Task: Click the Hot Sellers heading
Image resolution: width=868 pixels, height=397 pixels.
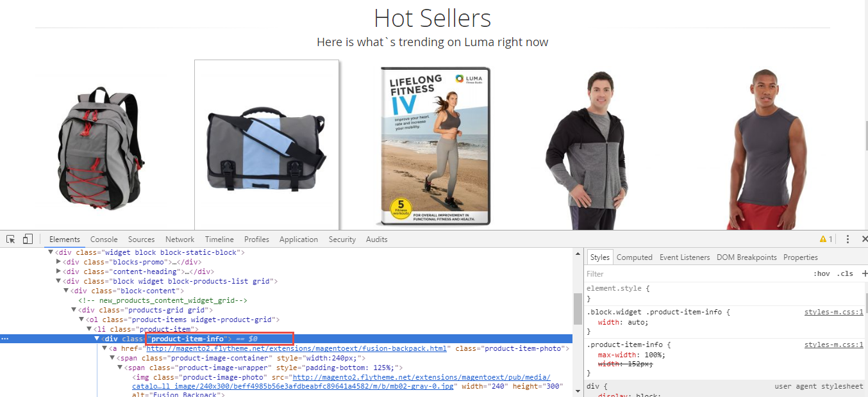Action: (433, 18)
